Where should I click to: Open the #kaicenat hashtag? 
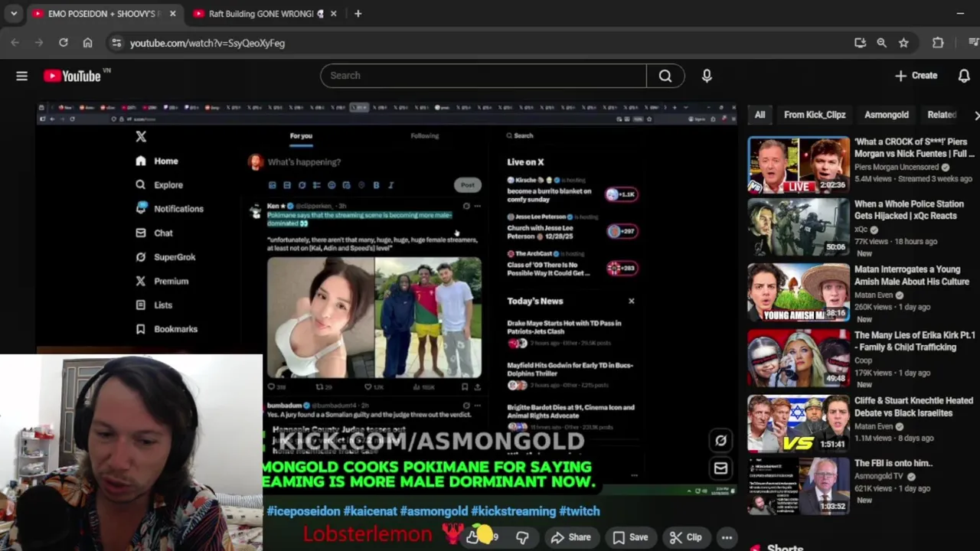click(x=370, y=511)
